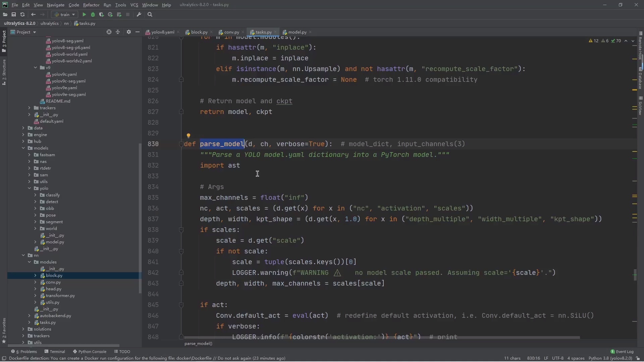The width and height of the screenshot is (644, 362).
Task: Run with coverage icon in toolbar
Action: pyautogui.click(x=101, y=14)
